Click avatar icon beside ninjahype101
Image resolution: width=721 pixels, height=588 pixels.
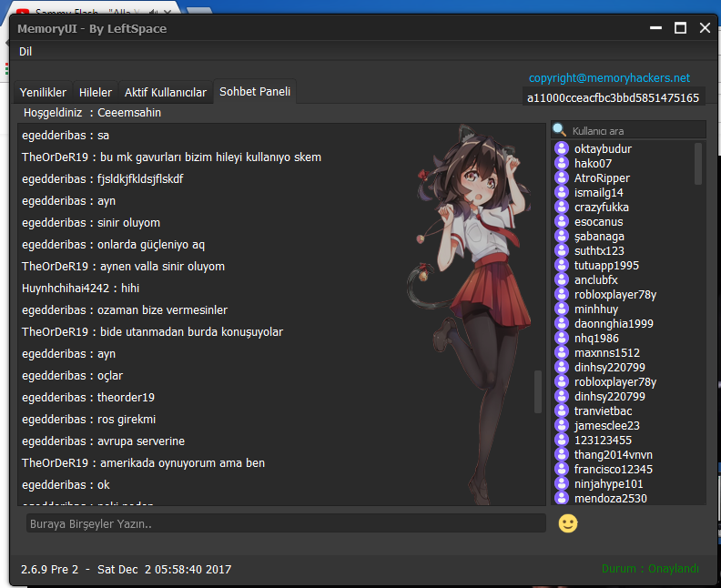pyautogui.click(x=562, y=483)
